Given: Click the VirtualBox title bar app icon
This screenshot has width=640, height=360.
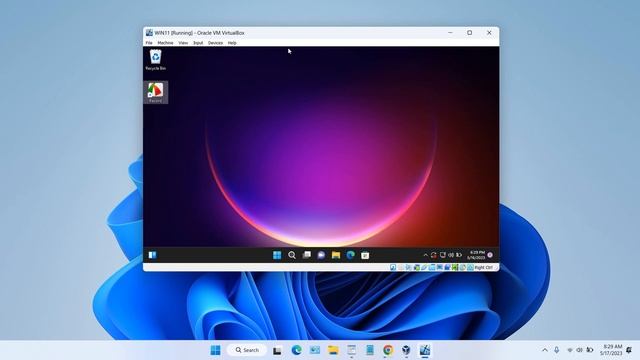Looking at the screenshot, I should [149, 33].
